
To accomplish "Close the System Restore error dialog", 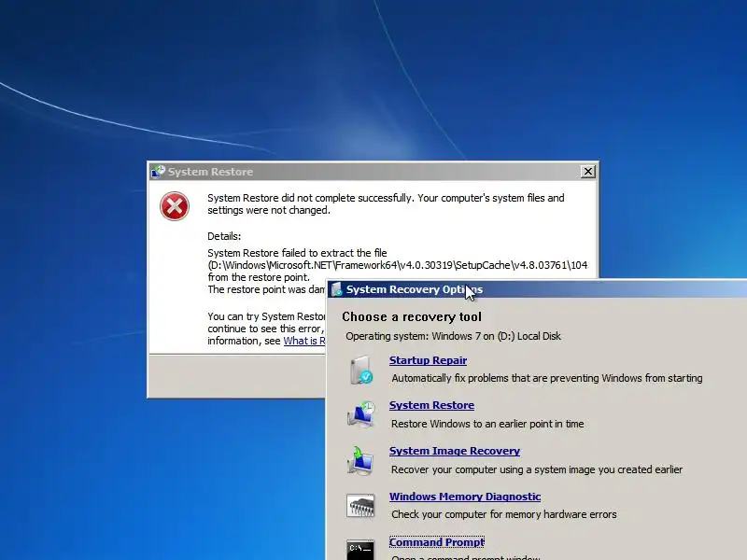I will [588, 172].
